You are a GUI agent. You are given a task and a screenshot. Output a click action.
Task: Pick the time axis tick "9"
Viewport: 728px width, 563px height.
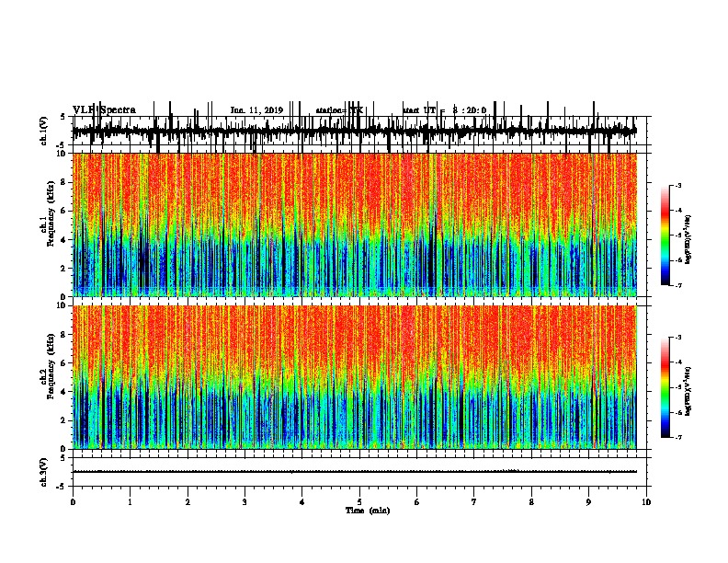point(588,502)
